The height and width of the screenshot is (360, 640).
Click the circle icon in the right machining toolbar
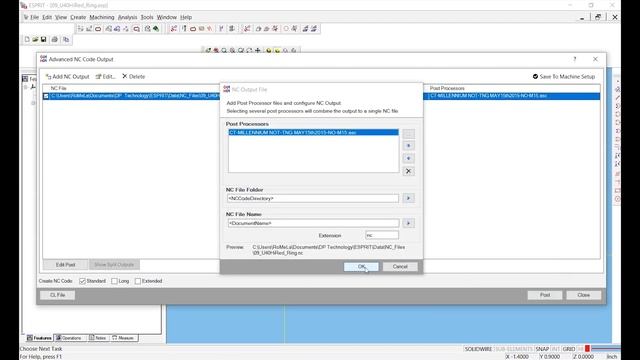(286, 29)
